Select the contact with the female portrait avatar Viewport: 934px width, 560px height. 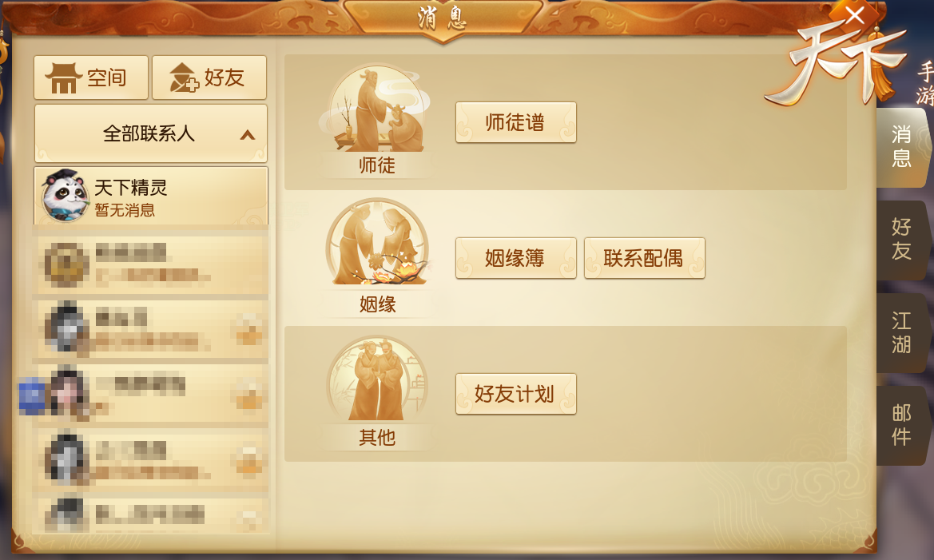151,393
